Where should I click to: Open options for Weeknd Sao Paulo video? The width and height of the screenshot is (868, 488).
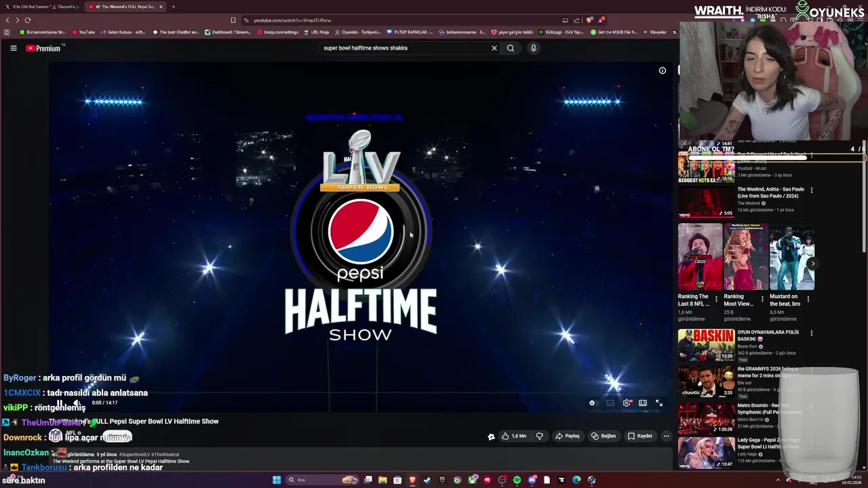tap(812, 190)
